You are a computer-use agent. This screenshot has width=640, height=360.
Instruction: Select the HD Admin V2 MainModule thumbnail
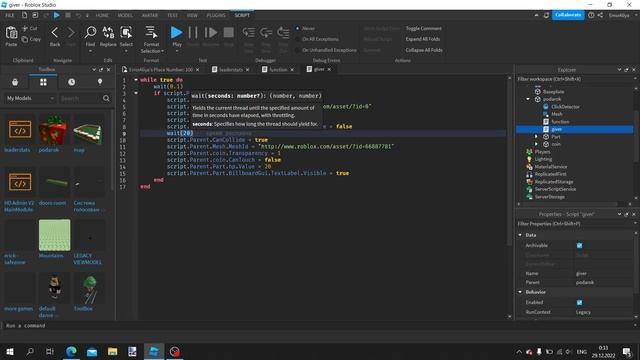[20, 182]
